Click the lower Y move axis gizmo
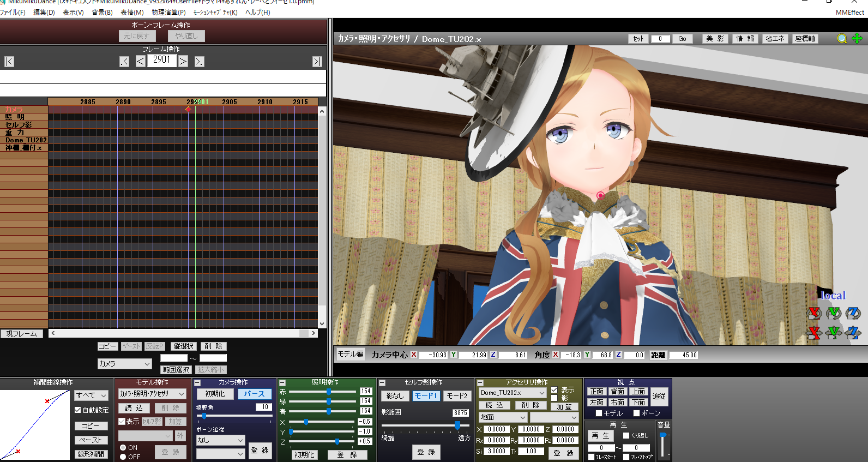 [x=834, y=333]
